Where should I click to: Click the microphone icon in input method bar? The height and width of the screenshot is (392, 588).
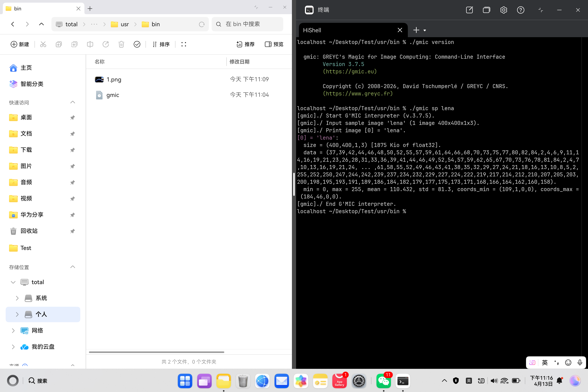tap(580, 362)
